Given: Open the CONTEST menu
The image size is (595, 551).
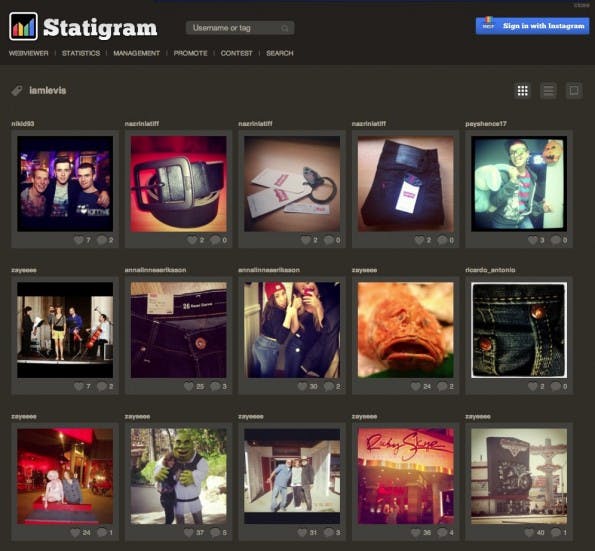Looking at the screenshot, I should (236, 53).
